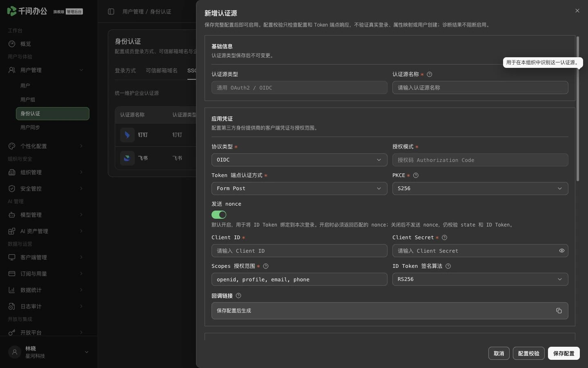Show Client Secret with the eye icon
Screen dimensions: 588x368
tap(562, 251)
